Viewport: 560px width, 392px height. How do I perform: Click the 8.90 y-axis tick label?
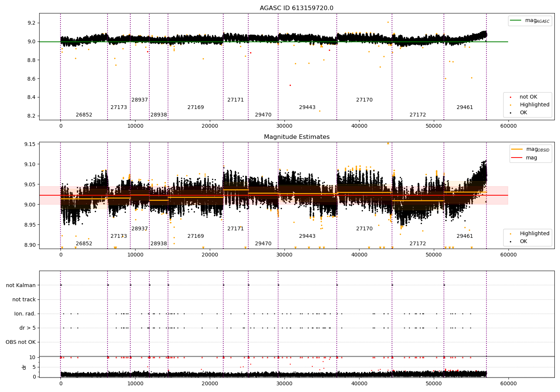(x=30, y=245)
